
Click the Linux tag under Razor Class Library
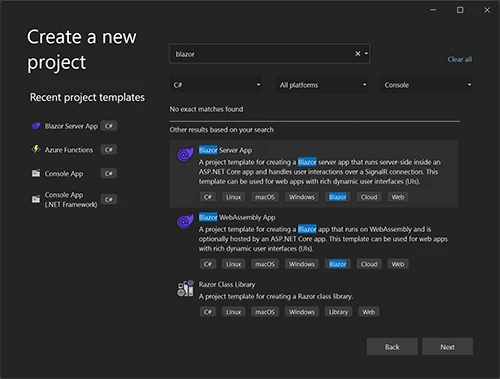coord(233,312)
